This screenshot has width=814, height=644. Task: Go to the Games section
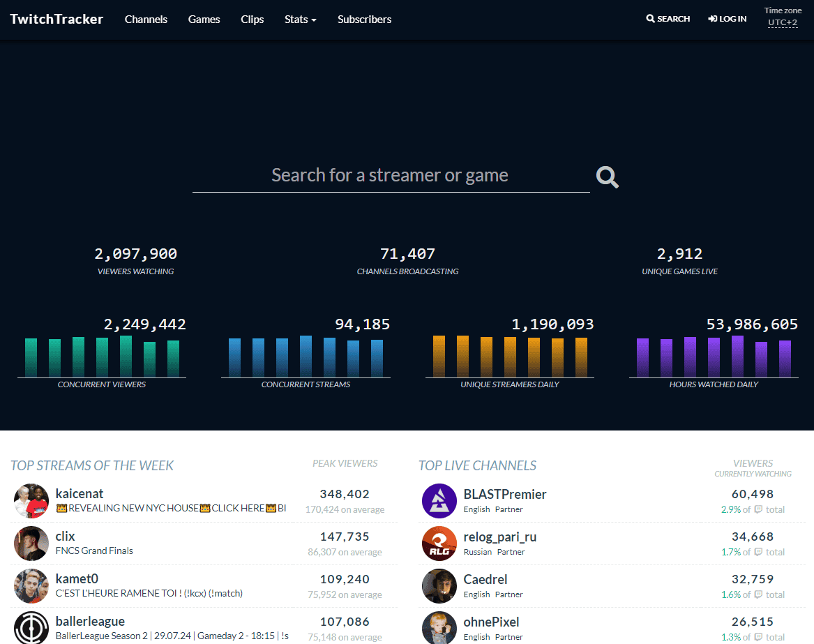[x=204, y=20]
